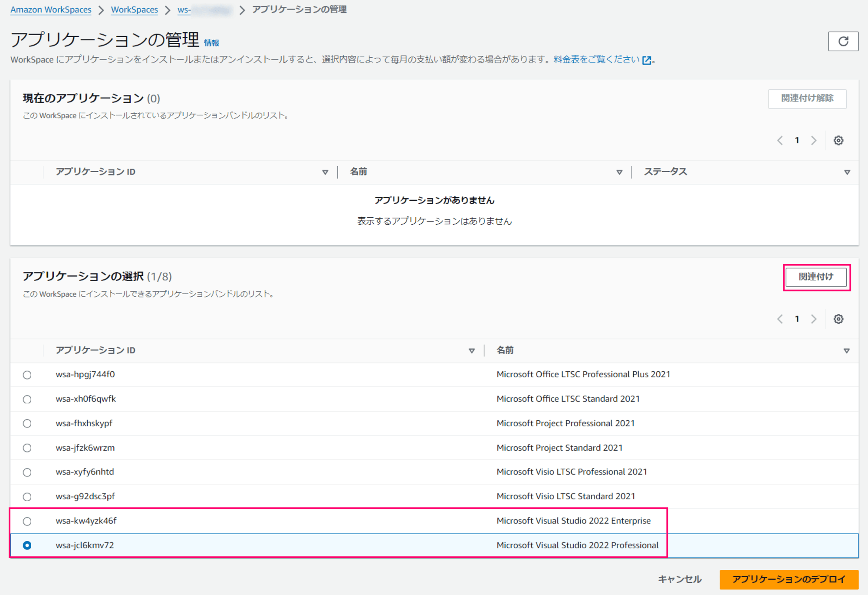Open WorkSpaces breadcrumb link

pyautogui.click(x=135, y=10)
